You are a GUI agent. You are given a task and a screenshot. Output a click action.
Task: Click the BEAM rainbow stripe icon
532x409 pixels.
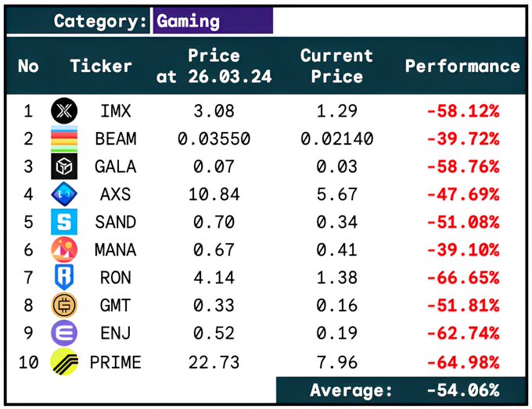point(64,139)
